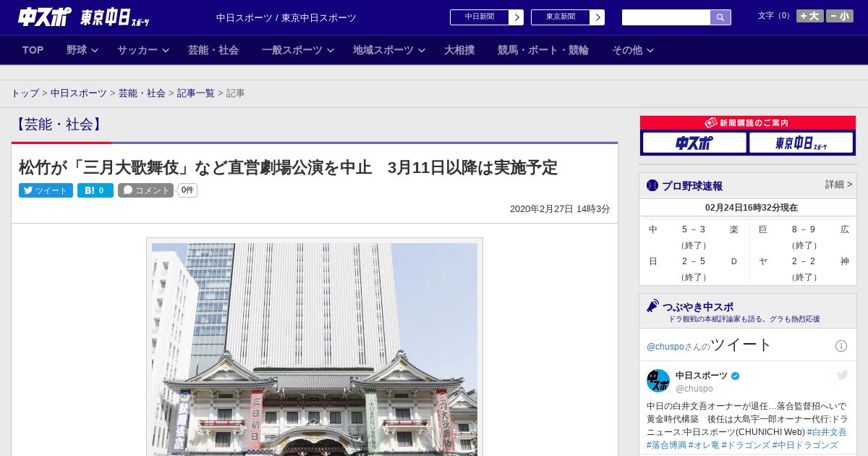
Task: Expand the その他 dropdown chevron
Action: click(650, 51)
